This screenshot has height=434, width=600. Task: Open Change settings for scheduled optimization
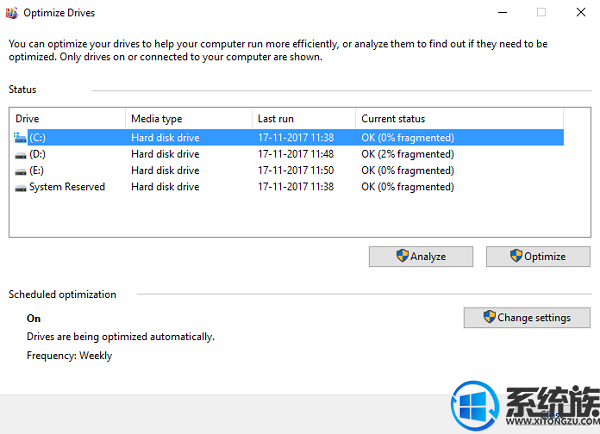[527, 317]
